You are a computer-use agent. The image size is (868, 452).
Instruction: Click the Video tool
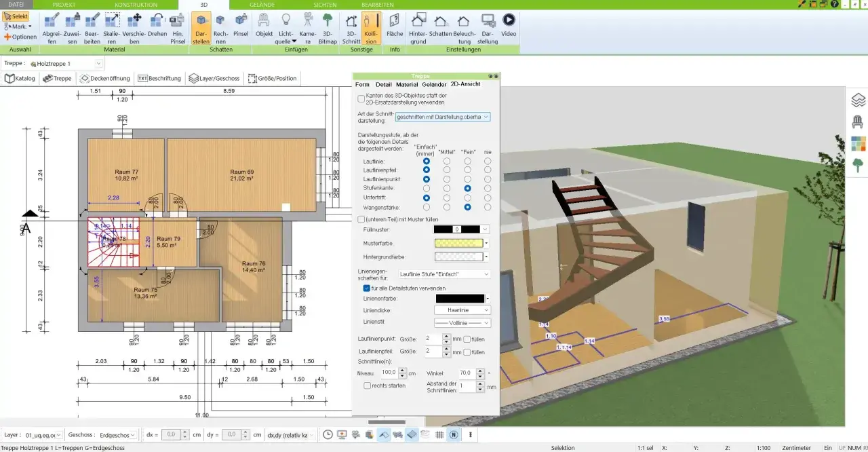coord(509,24)
